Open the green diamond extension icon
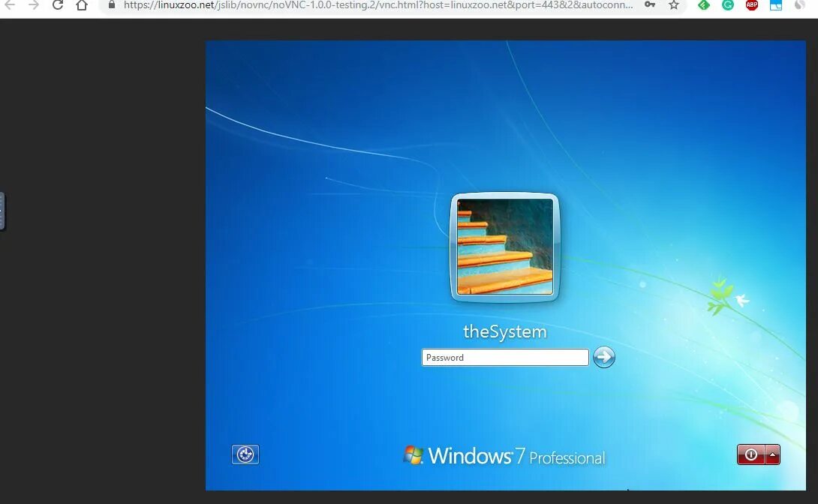 pyautogui.click(x=704, y=5)
